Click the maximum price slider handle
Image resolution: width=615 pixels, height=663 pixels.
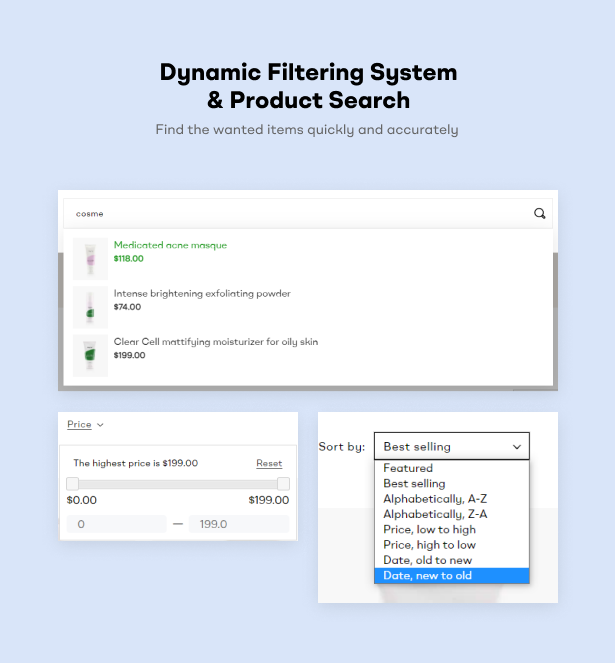(x=283, y=484)
